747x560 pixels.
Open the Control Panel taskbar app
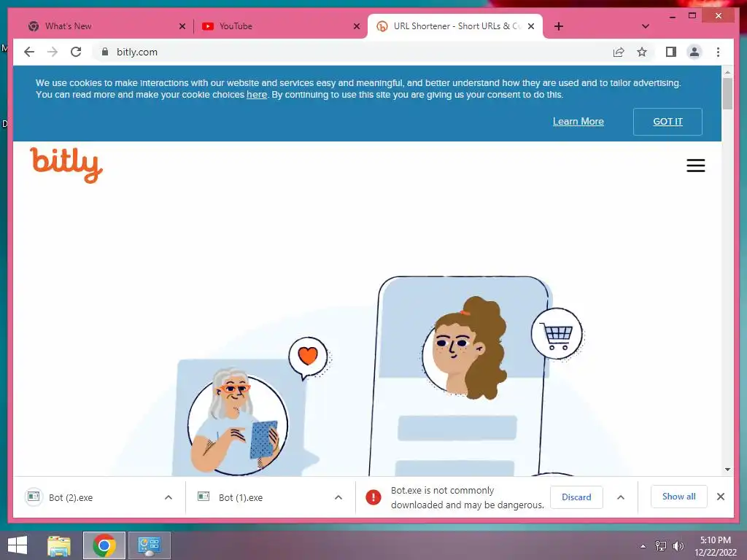pos(149,545)
